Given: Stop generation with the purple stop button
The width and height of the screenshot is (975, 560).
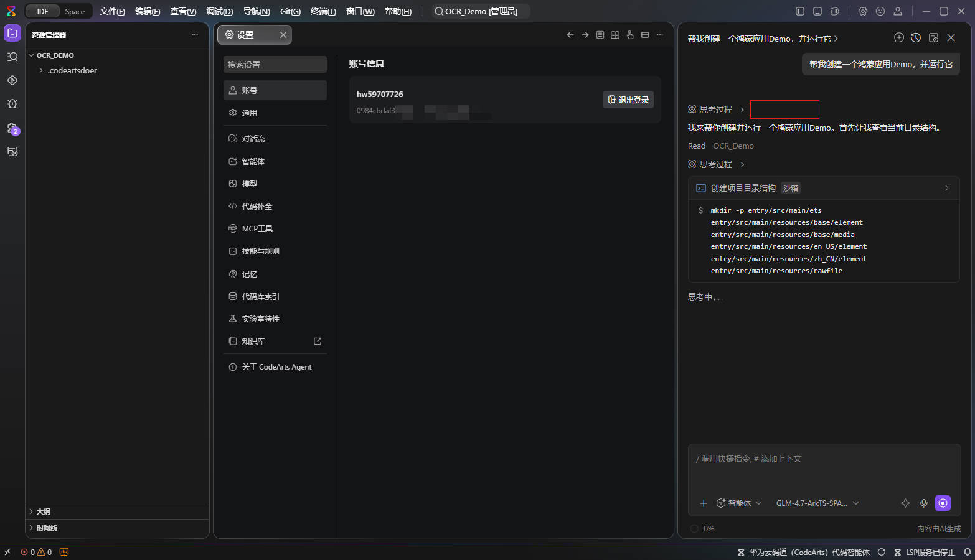Looking at the screenshot, I should (x=943, y=503).
